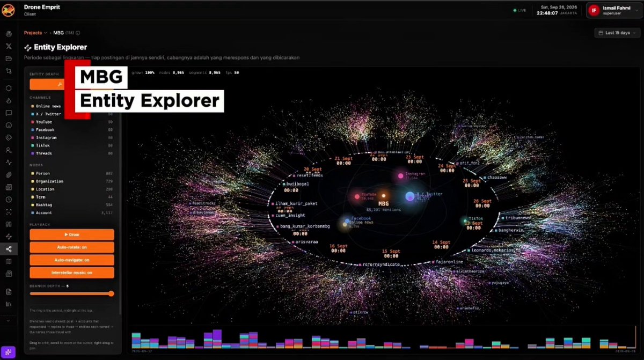The width and height of the screenshot is (644, 360).
Task: Open the Last 15 days dropdown
Action: click(x=617, y=33)
